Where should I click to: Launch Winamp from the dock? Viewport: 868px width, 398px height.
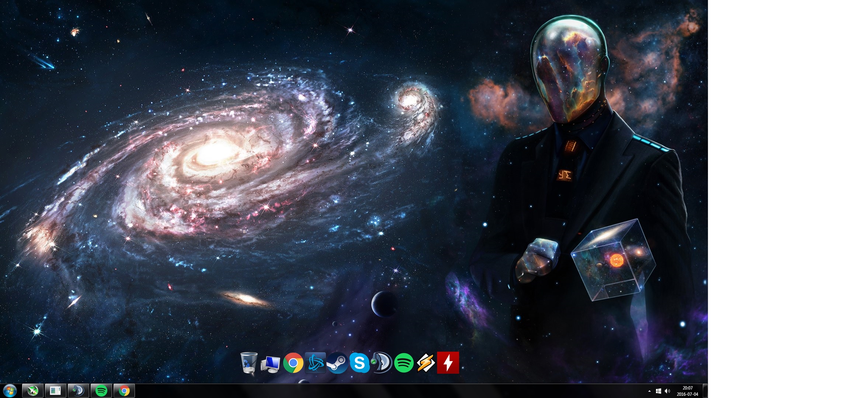[x=426, y=363]
